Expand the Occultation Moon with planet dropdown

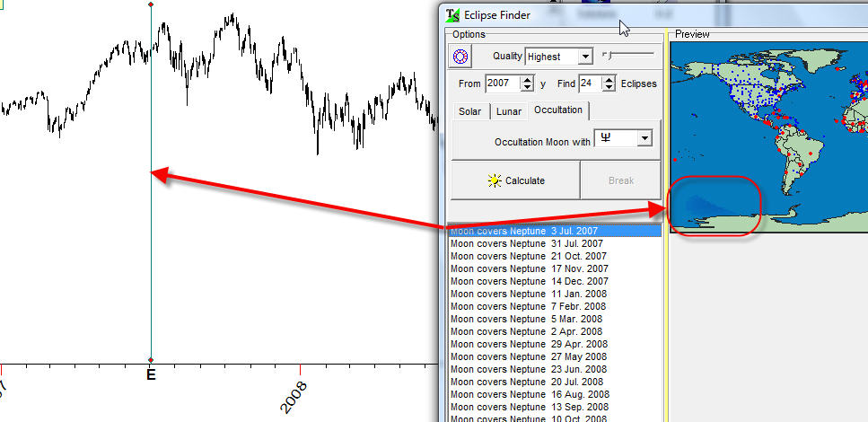click(644, 138)
